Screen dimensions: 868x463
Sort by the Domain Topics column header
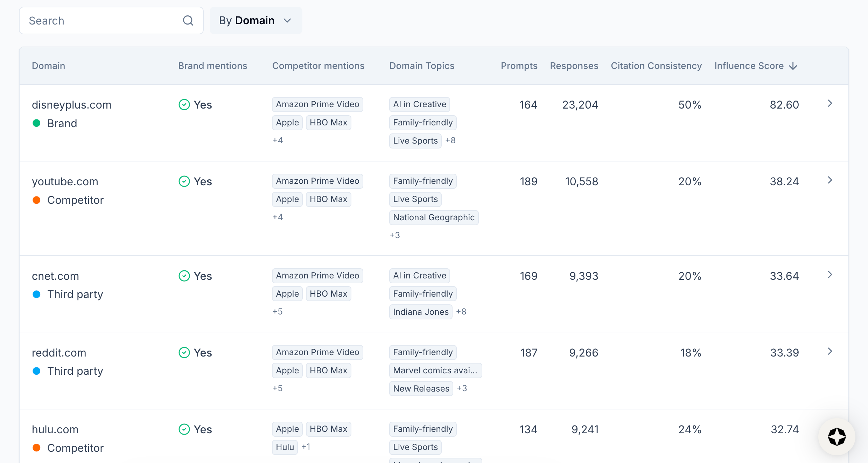(422, 66)
